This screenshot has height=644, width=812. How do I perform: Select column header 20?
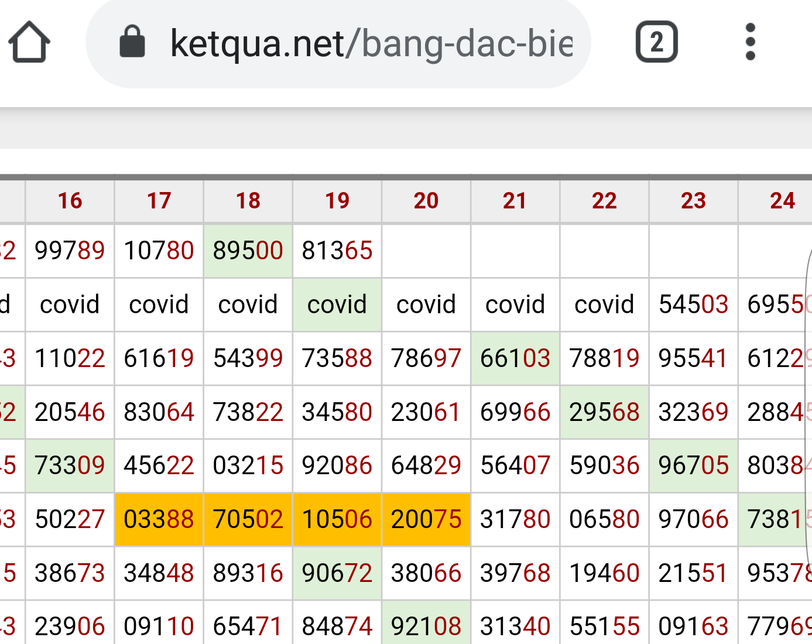click(x=426, y=201)
